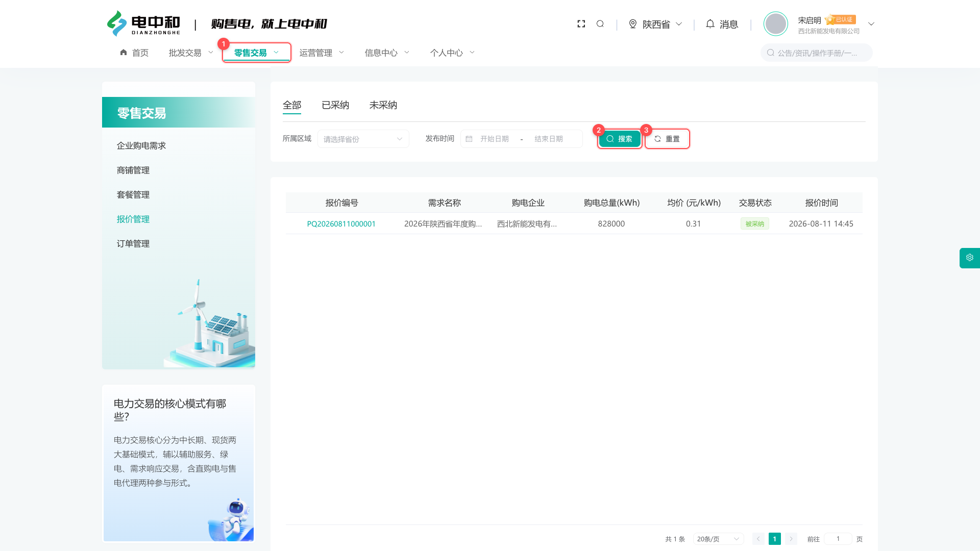Open the 信息中心 menu

tap(387, 53)
